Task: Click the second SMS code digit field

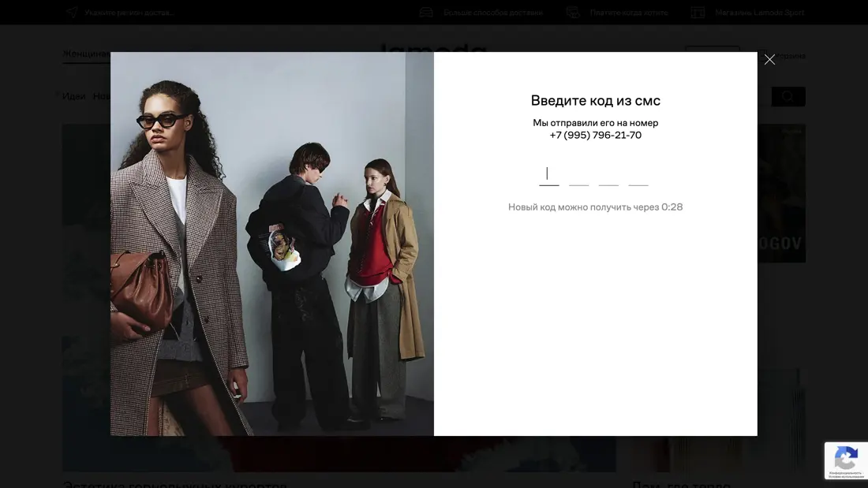Action: [579, 175]
